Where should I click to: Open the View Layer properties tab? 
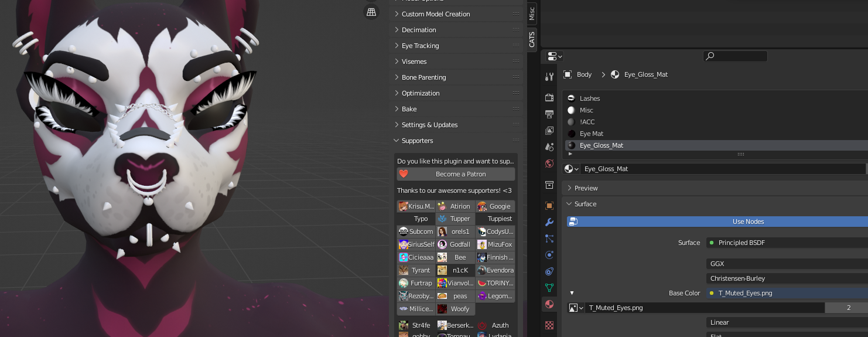549,130
